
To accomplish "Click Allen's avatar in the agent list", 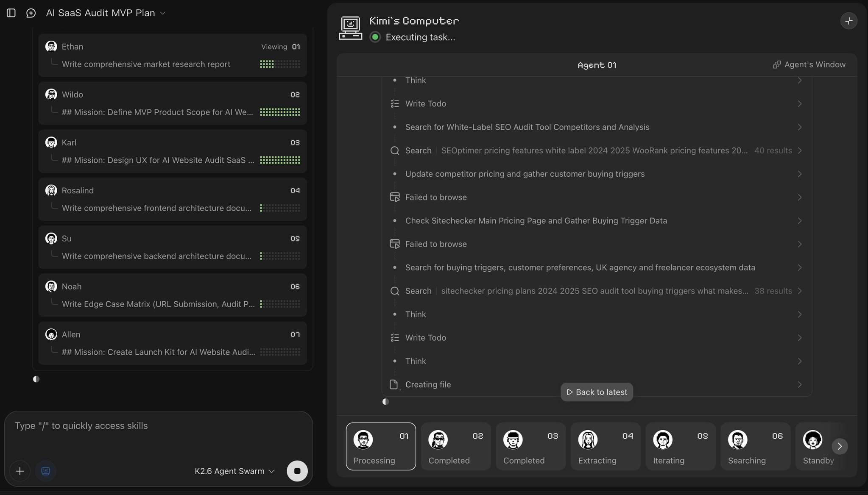I will 51,334.
